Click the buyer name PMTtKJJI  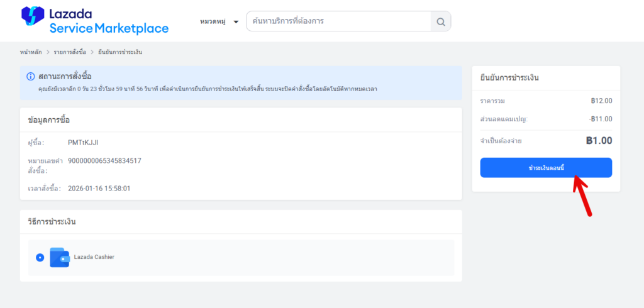pyautogui.click(x=82, y=143)
